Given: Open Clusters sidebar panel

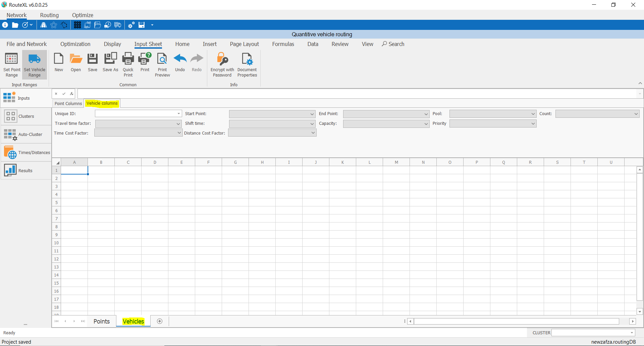Looking at the screenshot, I should coord(26,116).
